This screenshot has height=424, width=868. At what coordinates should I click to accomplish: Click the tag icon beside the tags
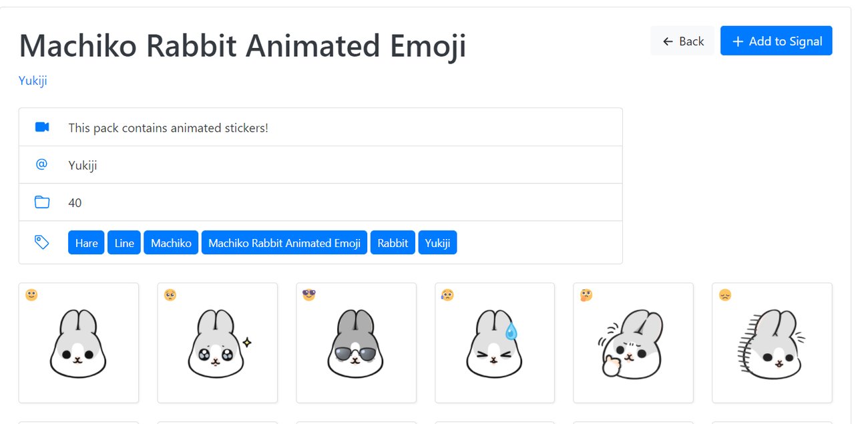click(x=42, y=242)
